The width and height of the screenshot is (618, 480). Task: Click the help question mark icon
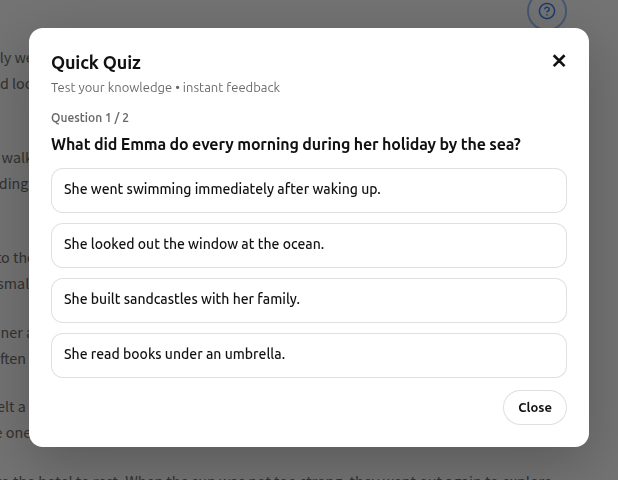546,11
